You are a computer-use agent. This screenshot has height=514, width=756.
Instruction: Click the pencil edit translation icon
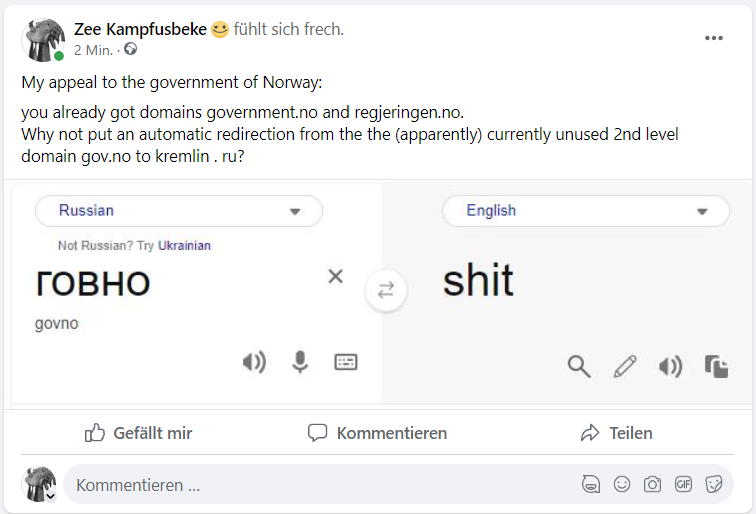pos(625,366)
